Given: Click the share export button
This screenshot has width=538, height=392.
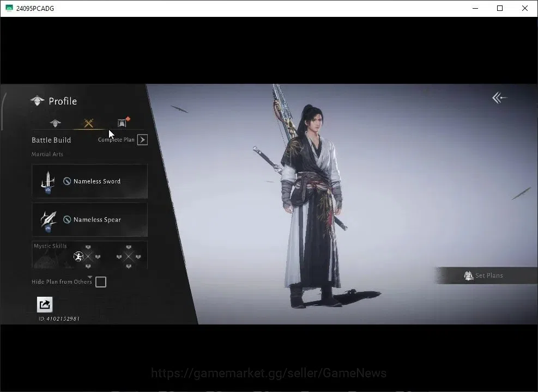Looking at the screenshot, I should 45,305.
